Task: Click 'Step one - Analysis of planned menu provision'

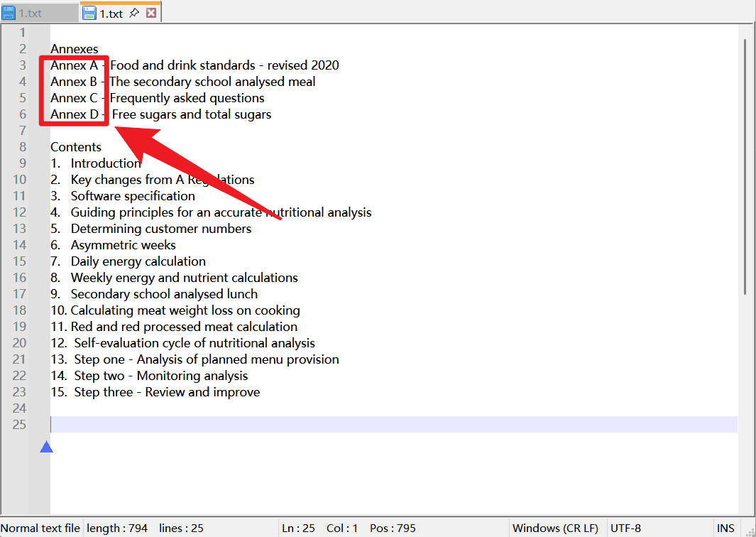Action: tap(207, 360)
